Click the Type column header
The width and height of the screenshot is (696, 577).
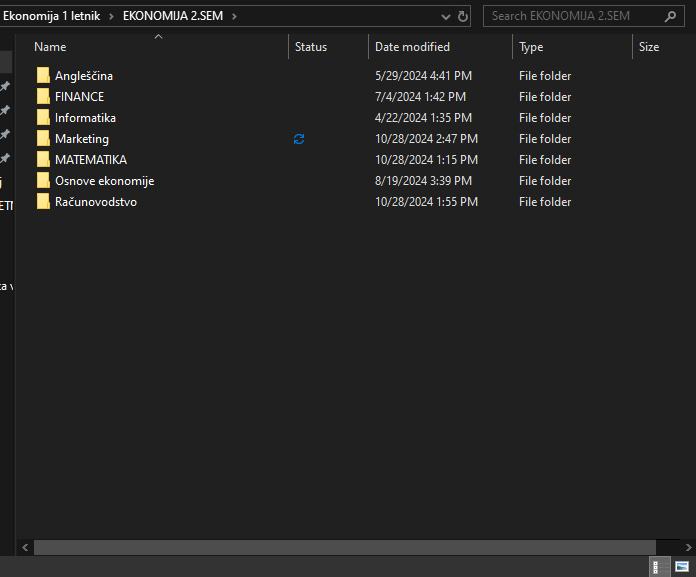[x=531, y=47]
